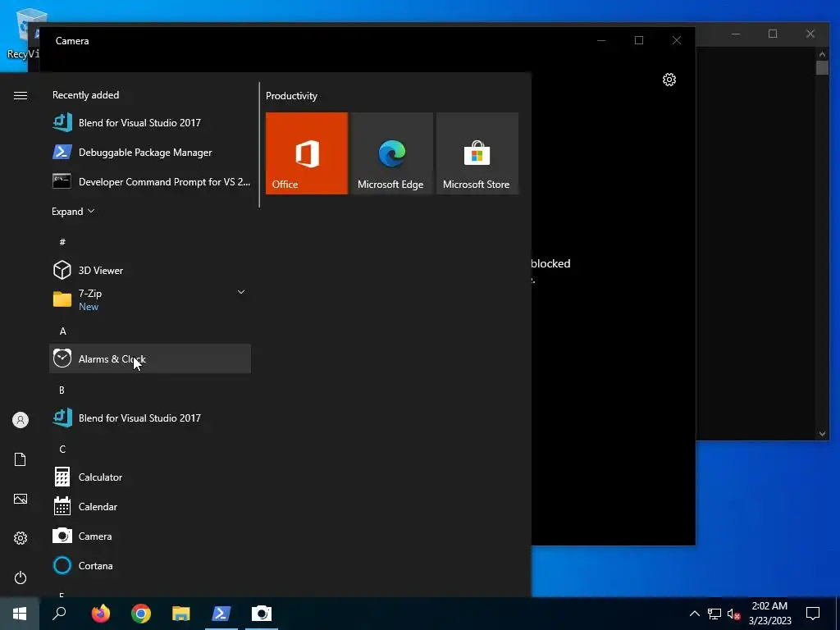This screenshot has height=630, width=840.
Task: Open Blend for Visual Studio 2017 under B
Action: [150, 418]
